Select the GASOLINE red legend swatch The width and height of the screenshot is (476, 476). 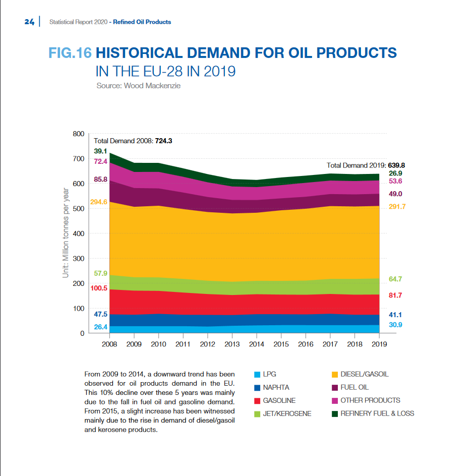[x=257, y=401]
